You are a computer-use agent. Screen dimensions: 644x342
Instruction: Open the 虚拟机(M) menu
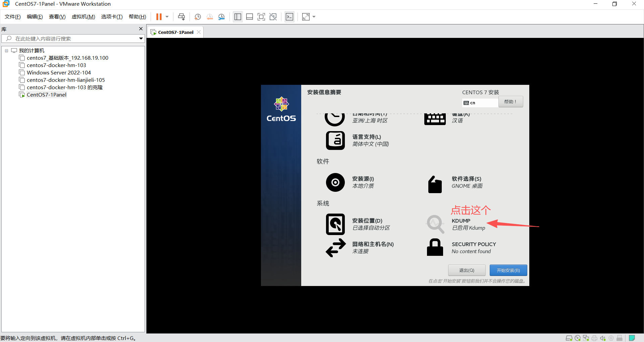pos(83,17)
